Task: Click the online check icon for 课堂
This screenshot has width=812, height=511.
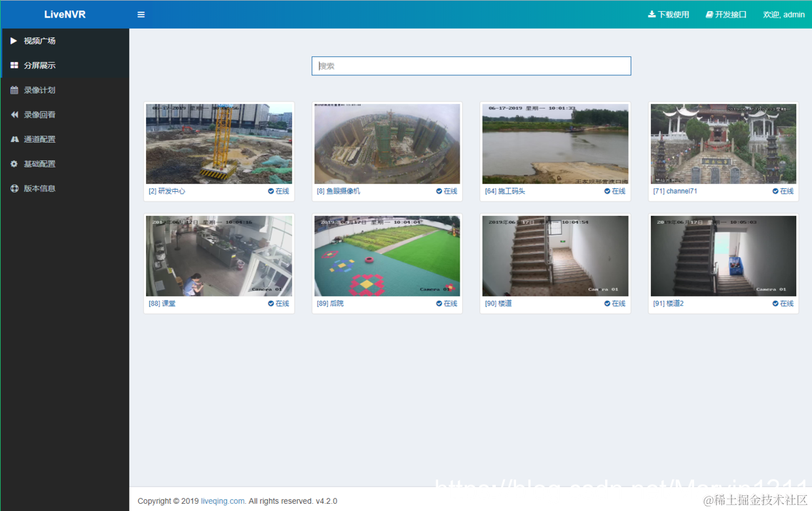Action: 270,304
